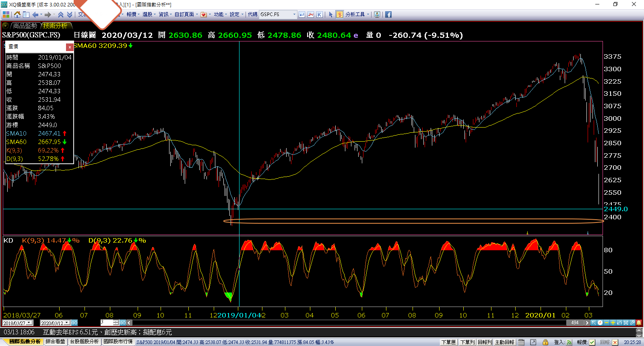Screen dimensions: 644x346
Task: Expand the 分析工具 dropdown menu
Action: 368,14
